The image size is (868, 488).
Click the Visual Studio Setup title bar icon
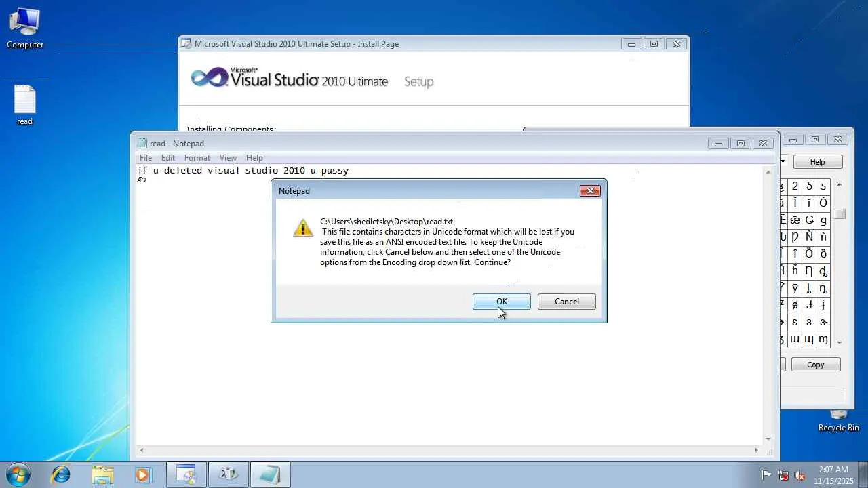click(x=186, y=43)
